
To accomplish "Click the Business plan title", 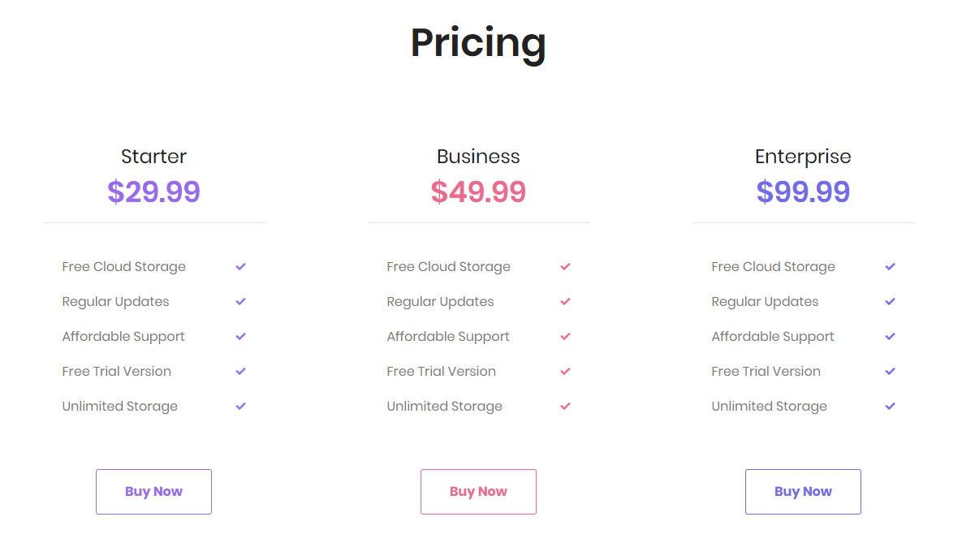I will (x=478, y=157).
